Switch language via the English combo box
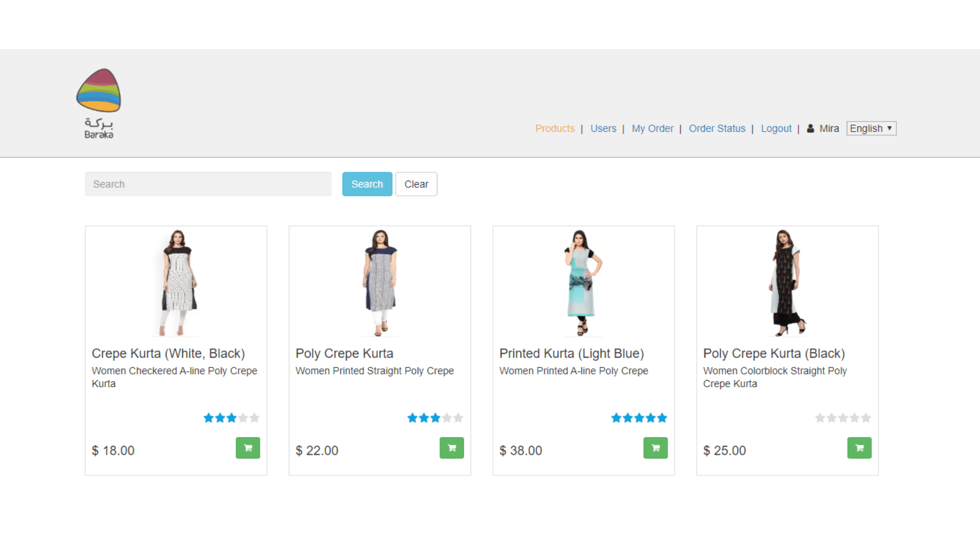Image resolution: width=980 pixels, height=551 pixels. click(x=871, y=128)
